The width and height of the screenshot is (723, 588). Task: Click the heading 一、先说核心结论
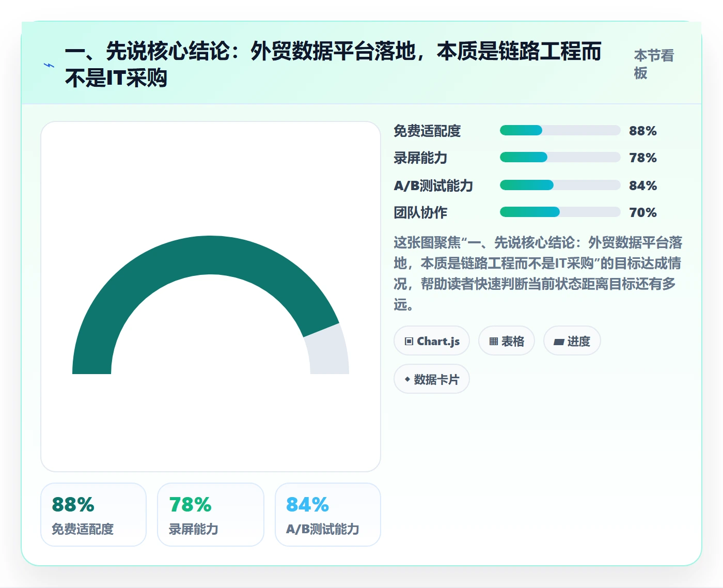[333, 65]
